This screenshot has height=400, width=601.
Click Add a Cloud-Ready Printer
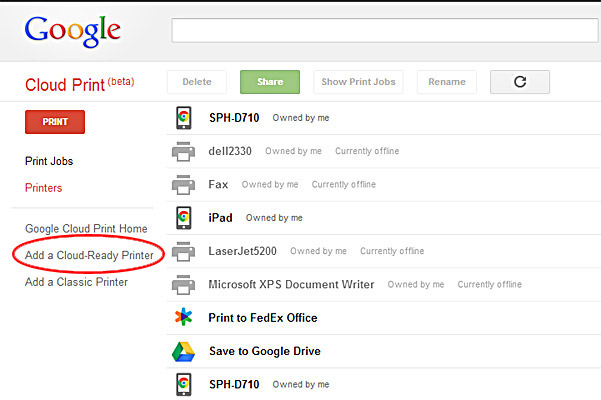pos(89,255)
